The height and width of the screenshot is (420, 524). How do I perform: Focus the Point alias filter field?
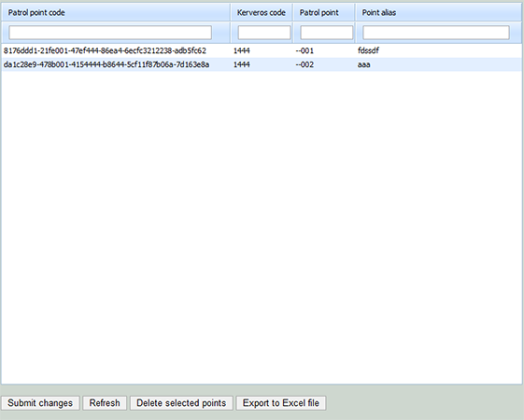pos(436,33)
